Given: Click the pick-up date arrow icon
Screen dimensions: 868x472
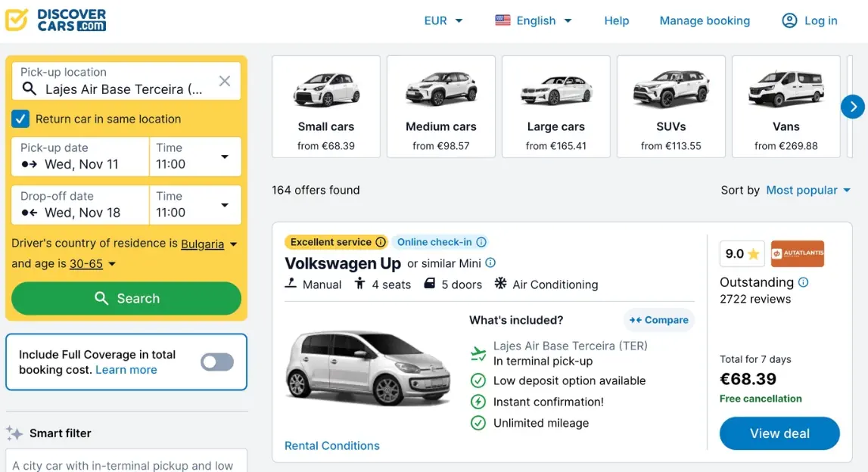Looking at the screenshot, I should click(x=30, y=164).
